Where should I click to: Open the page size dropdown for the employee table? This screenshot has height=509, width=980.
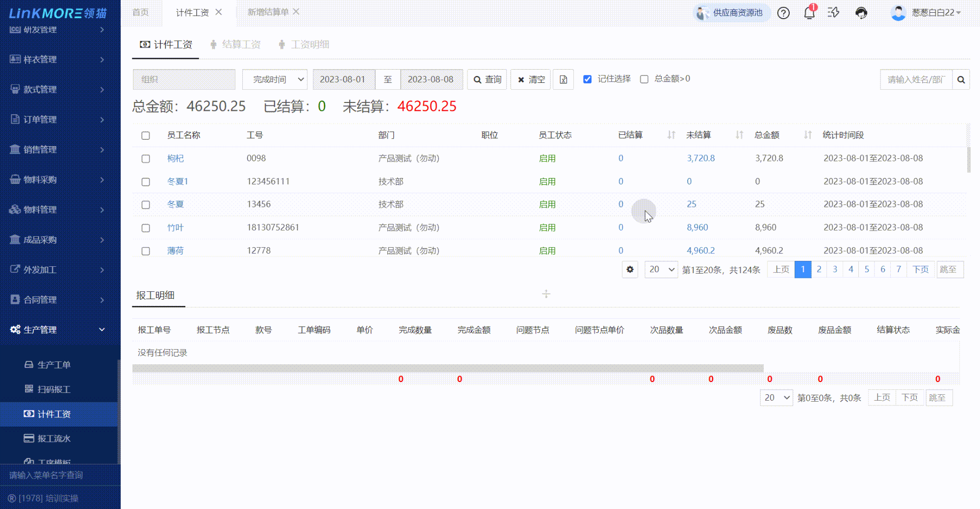point(661,269)
